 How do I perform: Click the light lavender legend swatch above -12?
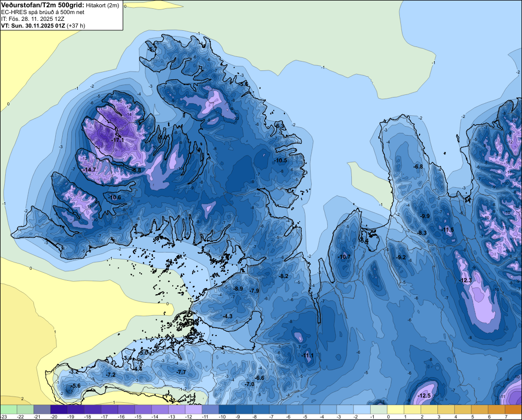tap(194, 410)
